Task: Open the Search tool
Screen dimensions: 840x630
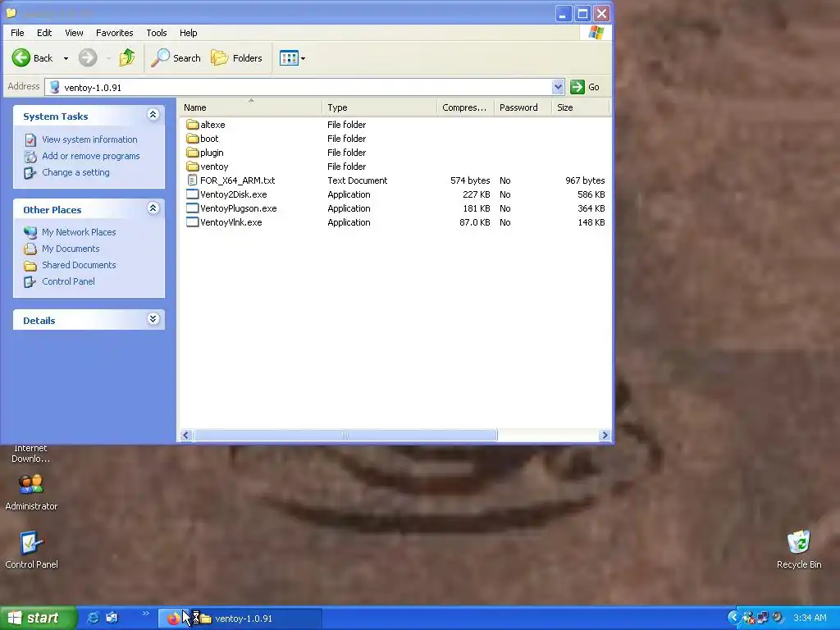Action: (x=176, y=58)
